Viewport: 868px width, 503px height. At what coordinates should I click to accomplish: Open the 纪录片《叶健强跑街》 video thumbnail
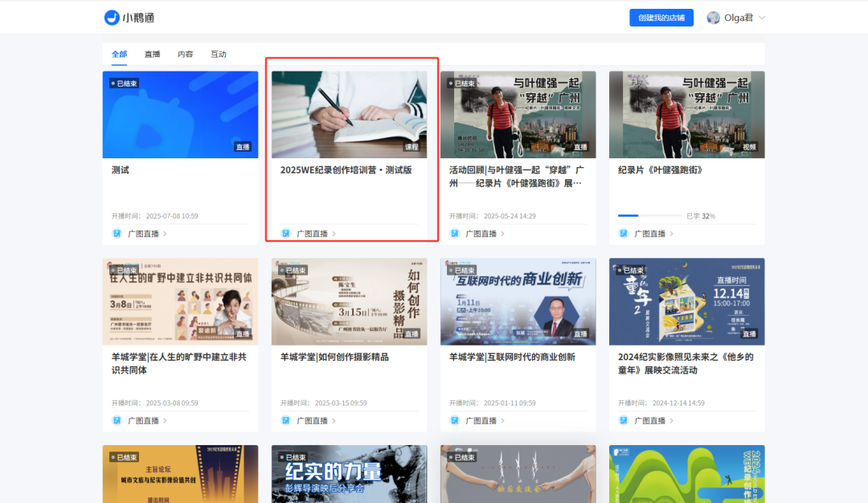(x=687, y=115)
